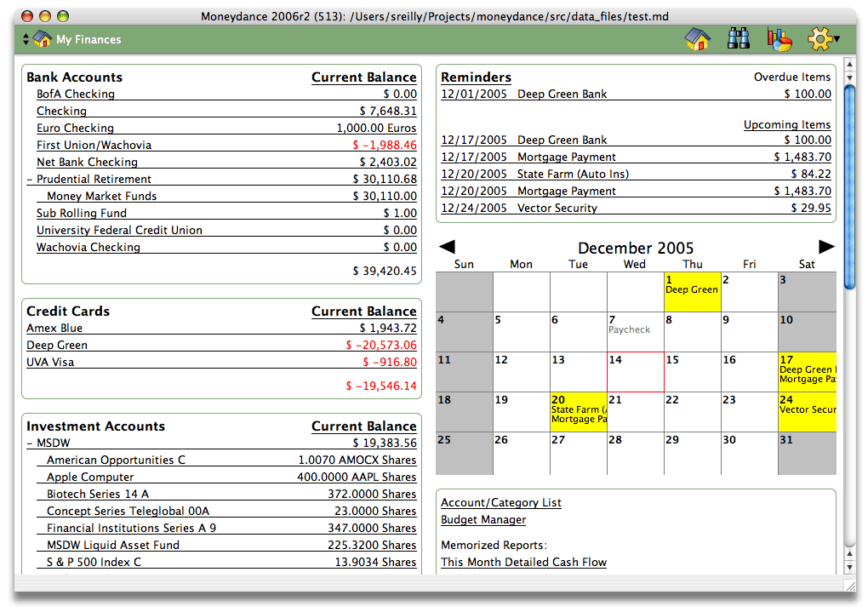Click Bank Accounts Current Balance header
The height and width of the screenshot is (612, 868).
[363, 77]
